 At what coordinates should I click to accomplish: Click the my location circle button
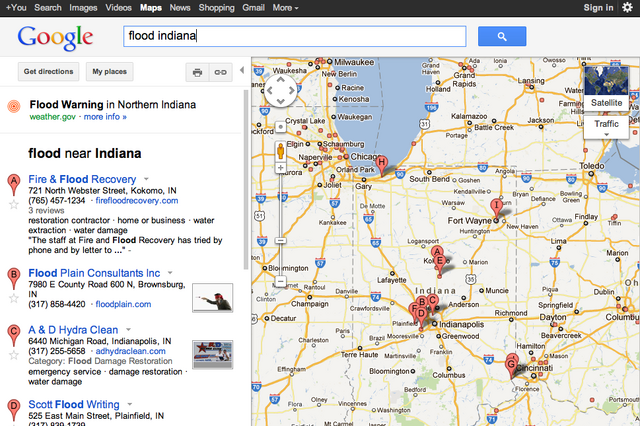(280, 127)
